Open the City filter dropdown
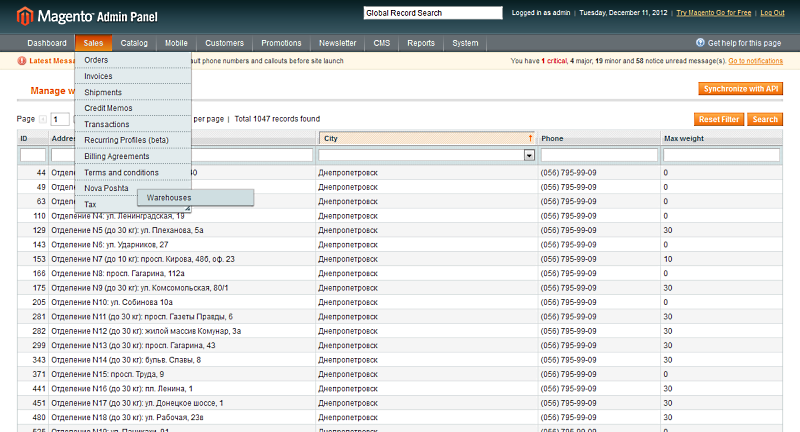The image size is (800, 432). 529,155
